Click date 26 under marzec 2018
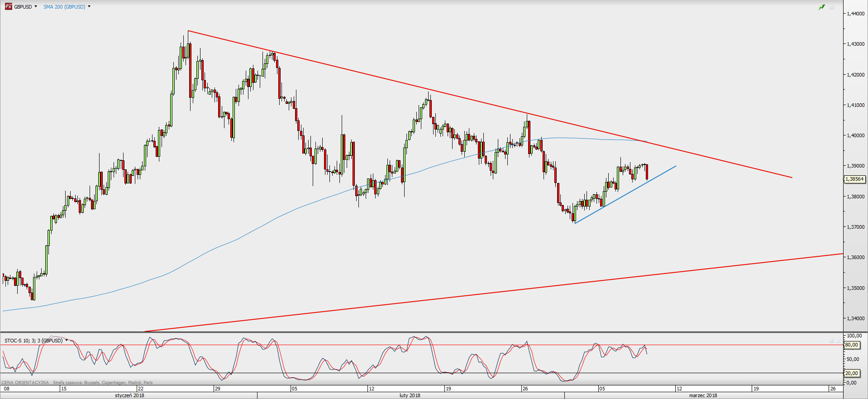 click(833, 389)
